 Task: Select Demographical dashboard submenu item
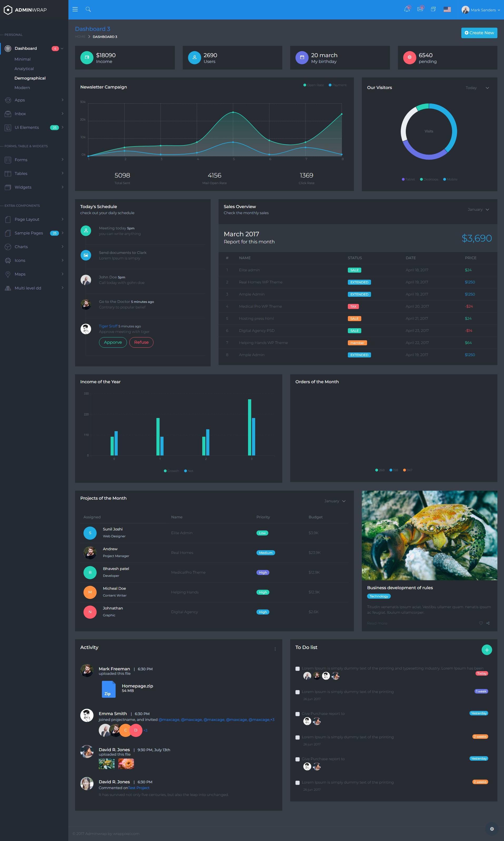click(30, 78)
